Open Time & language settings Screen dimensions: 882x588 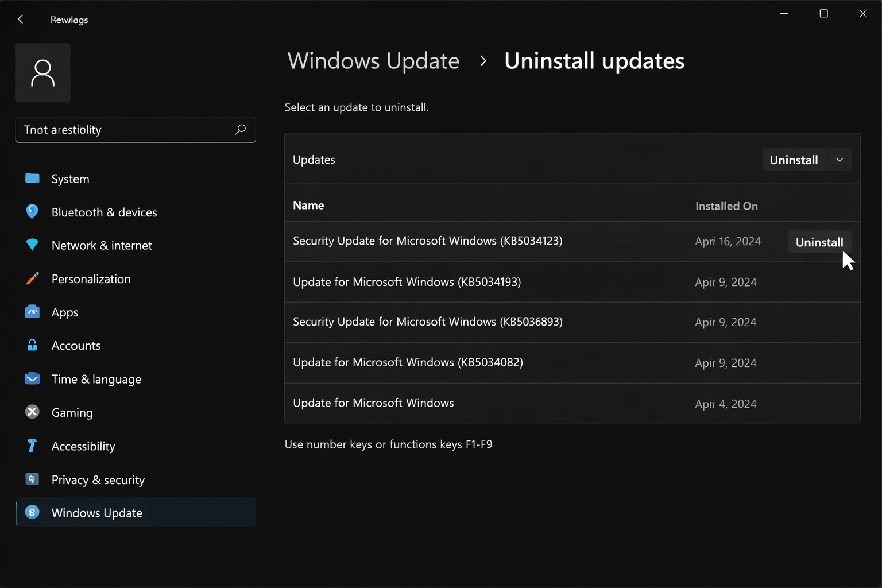pyautogui.click(x=136, y=378)
